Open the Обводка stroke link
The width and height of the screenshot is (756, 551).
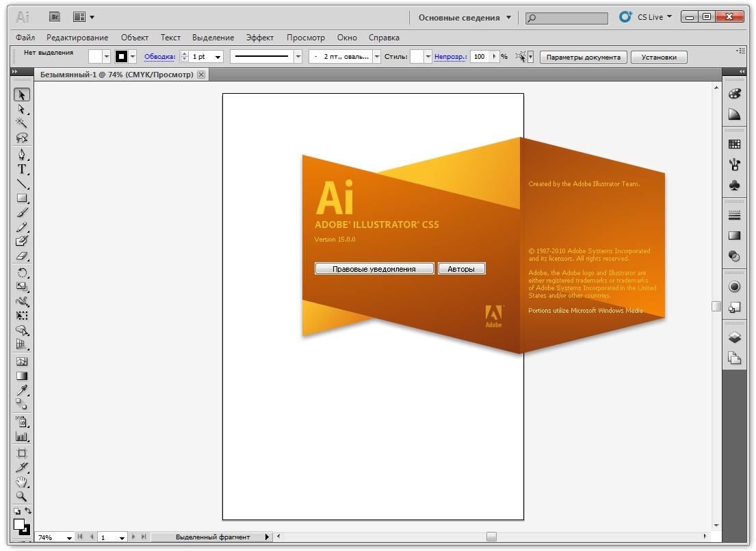159,56
